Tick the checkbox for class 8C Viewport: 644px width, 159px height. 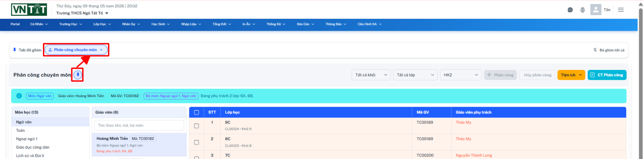[197, 142]
